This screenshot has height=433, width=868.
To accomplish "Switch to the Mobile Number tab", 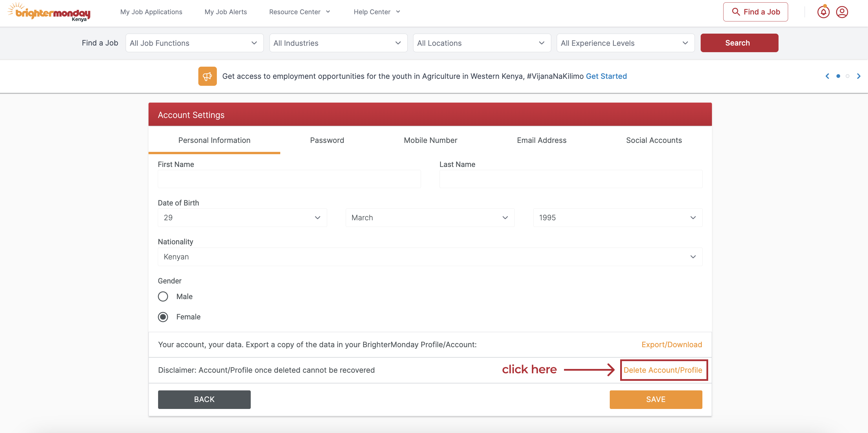I will (x=430, y=140).
